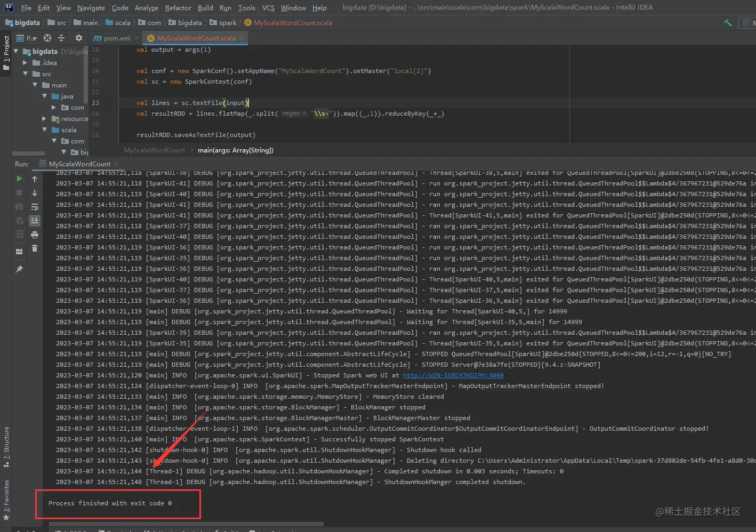Click 'Process finished with exit code 0' text
756x532 pixels.
[x=110, y=503]
